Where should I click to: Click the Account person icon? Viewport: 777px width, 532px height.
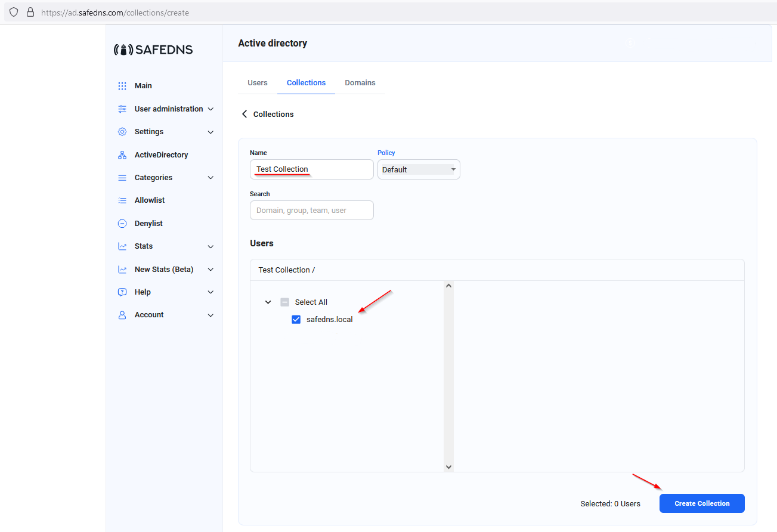122,315
